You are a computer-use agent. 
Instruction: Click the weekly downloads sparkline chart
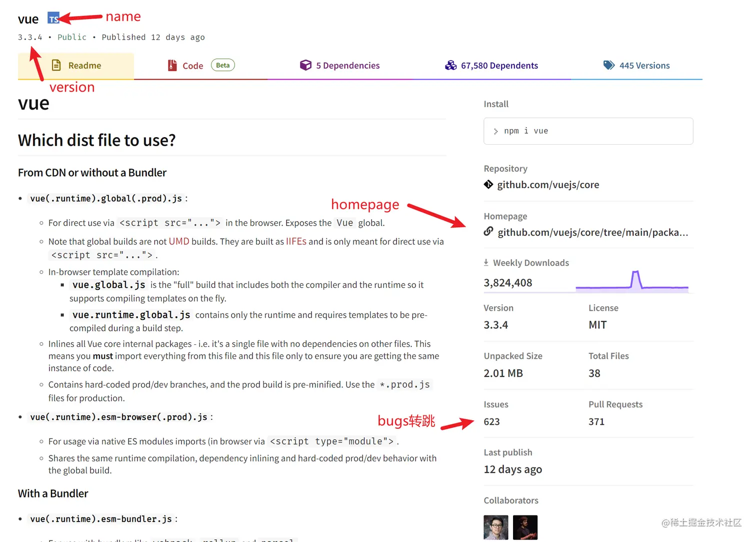click(632, 281)
